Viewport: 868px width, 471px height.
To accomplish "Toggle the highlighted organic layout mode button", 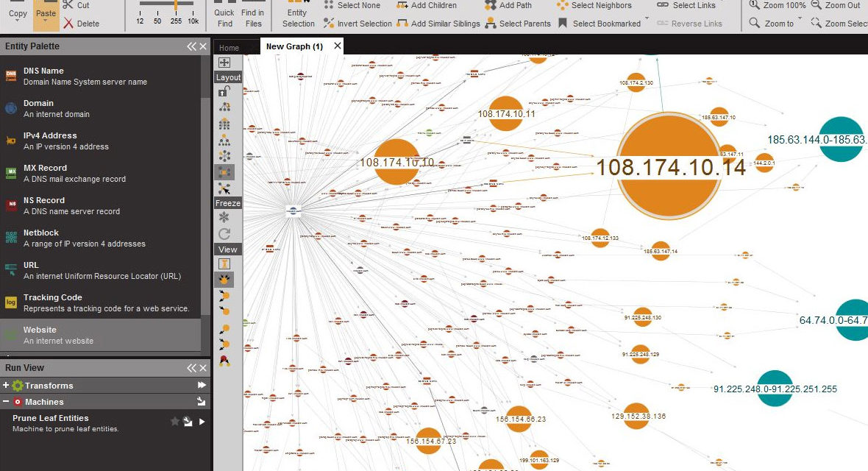I will (x=224, y=172).
